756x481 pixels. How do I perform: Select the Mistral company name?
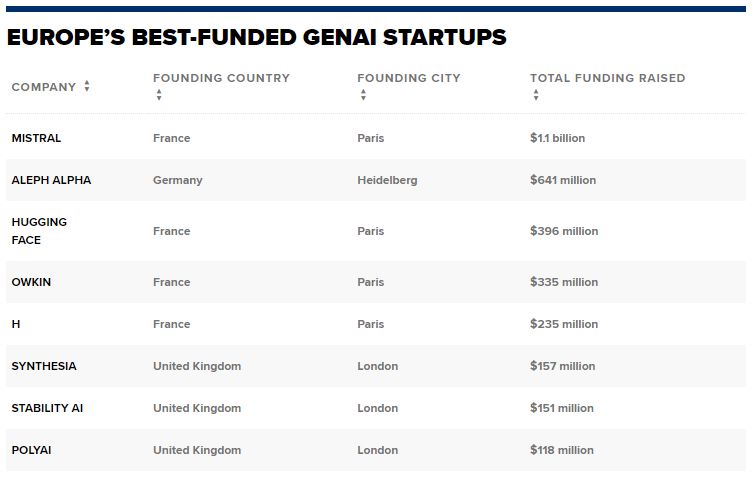tap(36, 138)
